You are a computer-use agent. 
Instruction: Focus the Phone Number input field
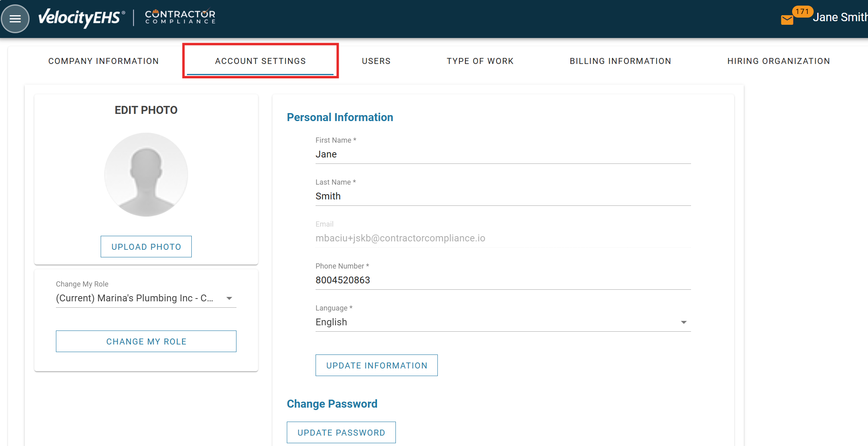tap(503, 281)
